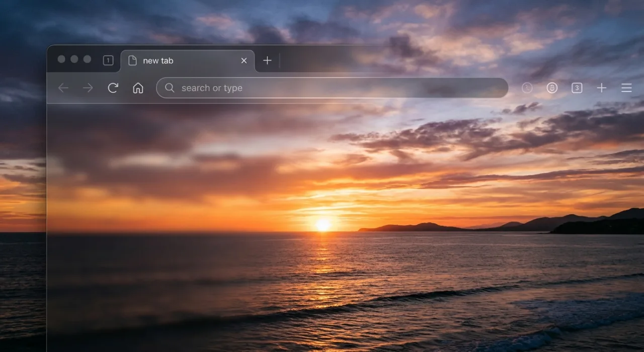Click the tab counter box showing 1
The height and width of the screenshot is (352, 644).
108,60
